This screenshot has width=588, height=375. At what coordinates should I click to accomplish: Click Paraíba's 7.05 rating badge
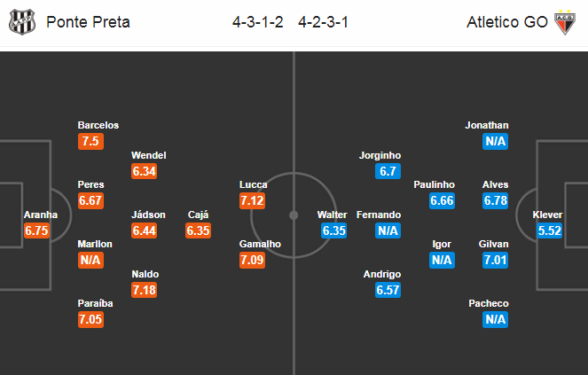pyautogui.click(x=90, y=319)
